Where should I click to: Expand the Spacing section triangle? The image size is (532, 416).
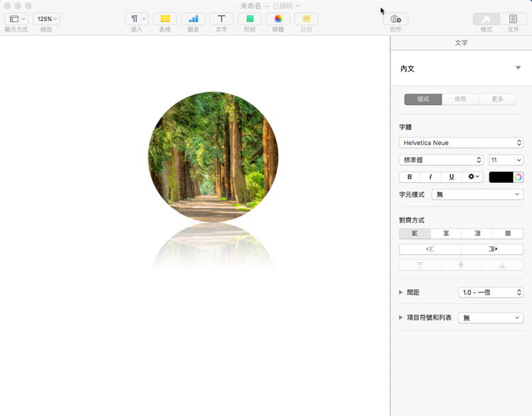pos(401,292)
